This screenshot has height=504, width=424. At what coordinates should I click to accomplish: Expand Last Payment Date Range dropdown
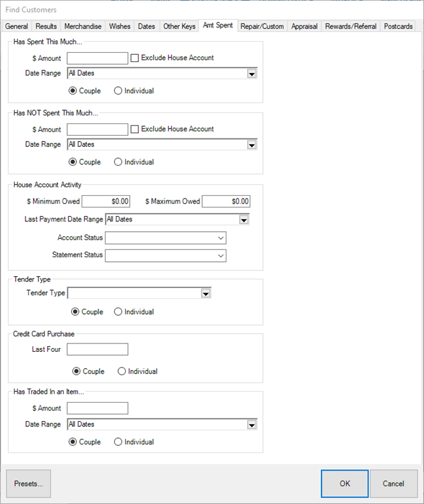[x=244, y=220]
